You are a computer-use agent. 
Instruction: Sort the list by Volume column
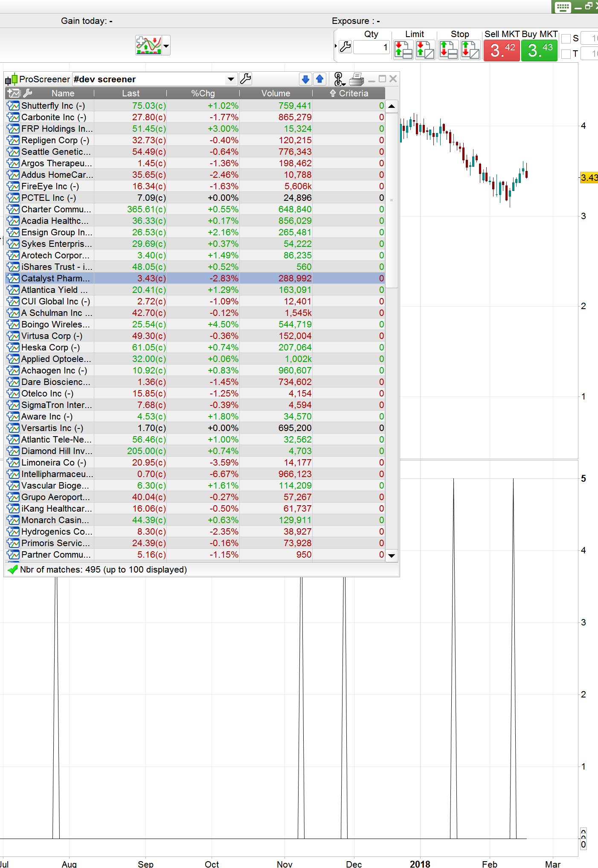coord(276,93)
